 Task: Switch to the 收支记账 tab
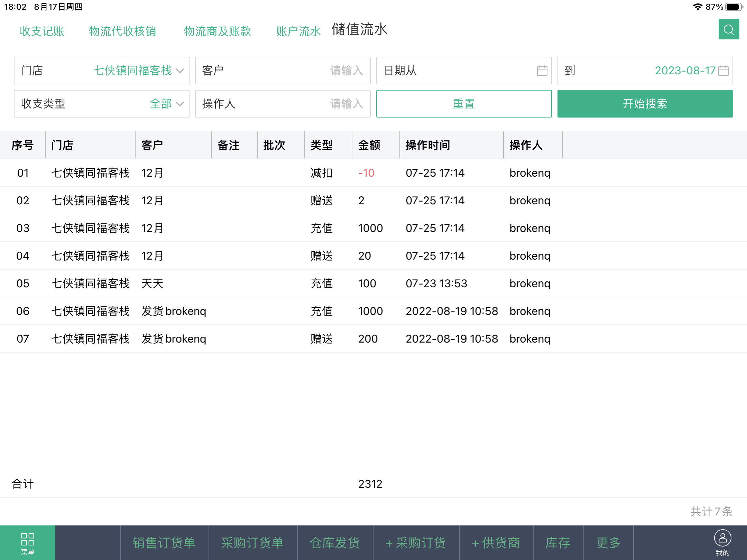pyautogui.click(x=42, y=31)
